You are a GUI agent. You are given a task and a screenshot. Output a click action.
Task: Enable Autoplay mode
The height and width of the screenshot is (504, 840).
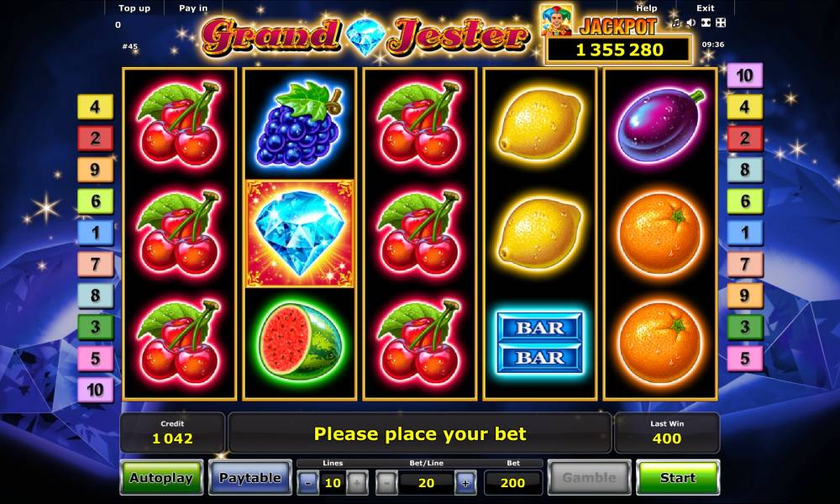(x=161, y=477)
